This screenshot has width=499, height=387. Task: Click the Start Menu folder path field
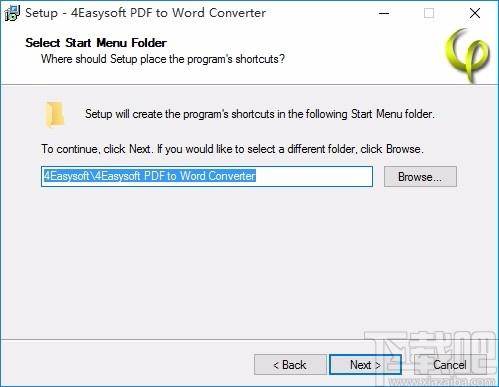[x=207, y=176]
